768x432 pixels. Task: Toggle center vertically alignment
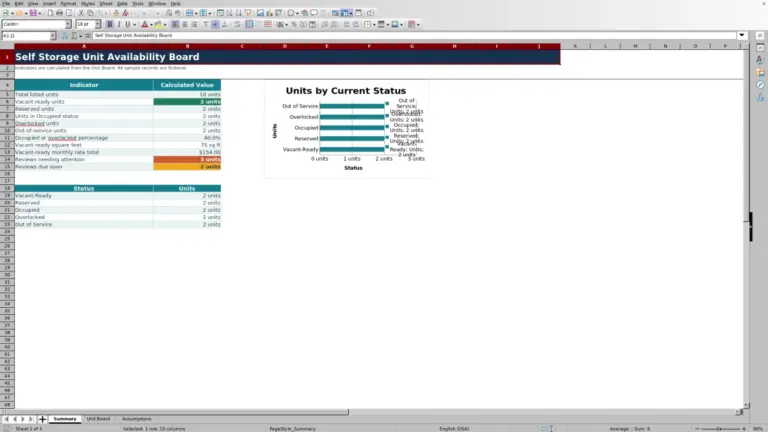(x=215, y=24)
